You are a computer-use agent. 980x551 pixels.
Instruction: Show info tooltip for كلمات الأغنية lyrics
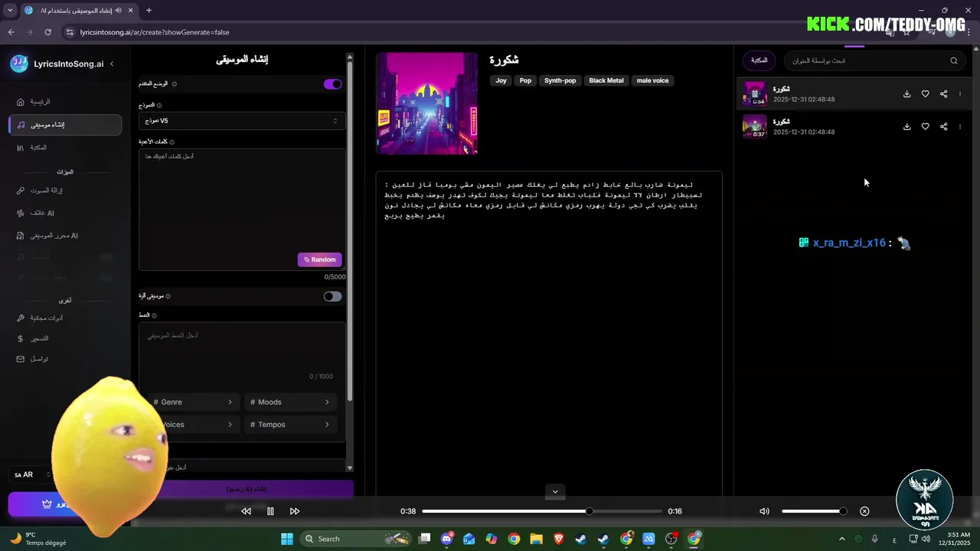171,142
